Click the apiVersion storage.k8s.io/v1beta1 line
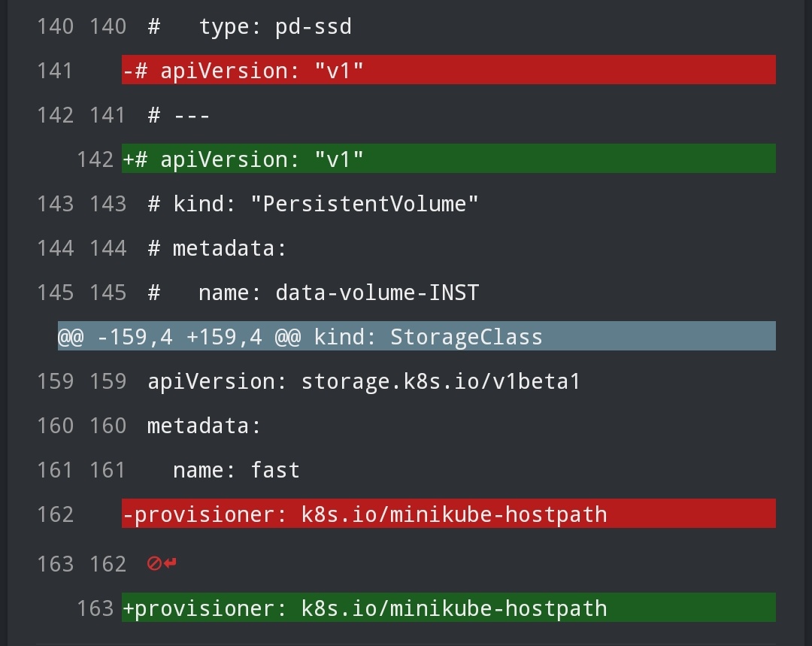The width and height of the screenshot is (812, 646). [x=364, y=381]
